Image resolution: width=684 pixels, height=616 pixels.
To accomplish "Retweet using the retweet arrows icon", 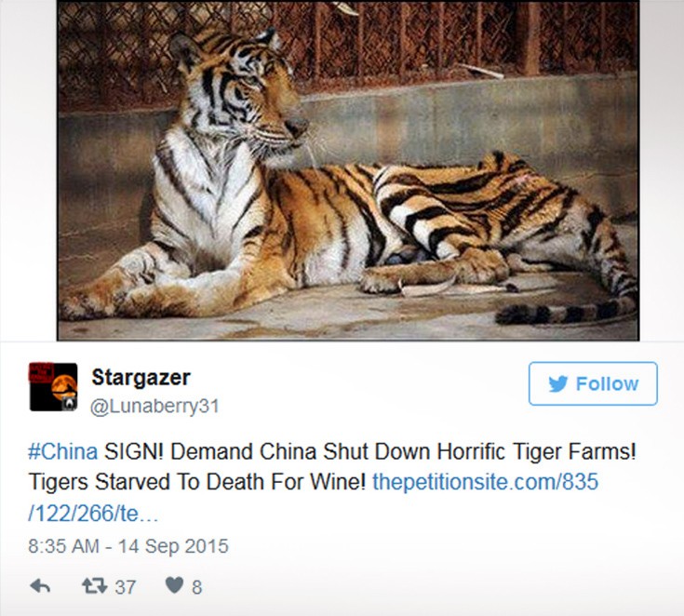I will coord(95,586).
